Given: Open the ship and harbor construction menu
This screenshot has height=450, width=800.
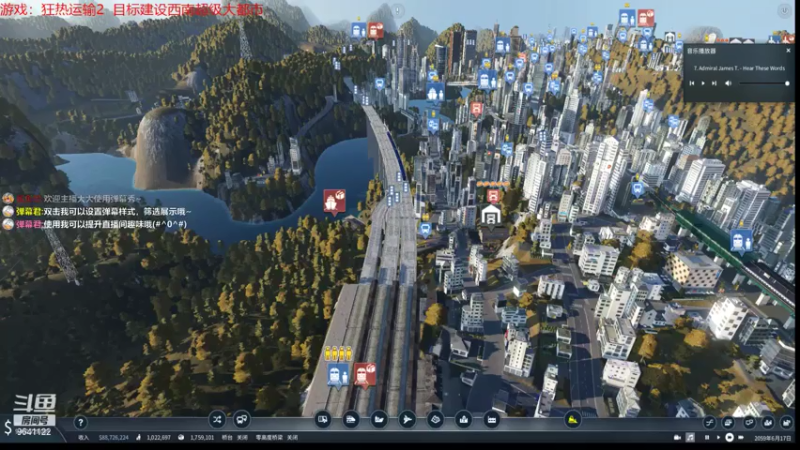Looking at the screenshot, I should [x=379, y=420].
